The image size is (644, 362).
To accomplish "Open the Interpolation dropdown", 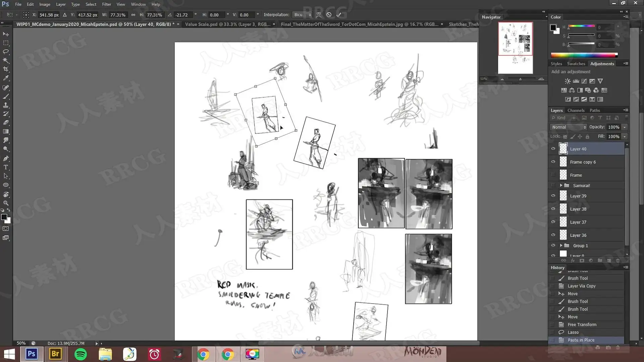I will click(x=303, y=15).
